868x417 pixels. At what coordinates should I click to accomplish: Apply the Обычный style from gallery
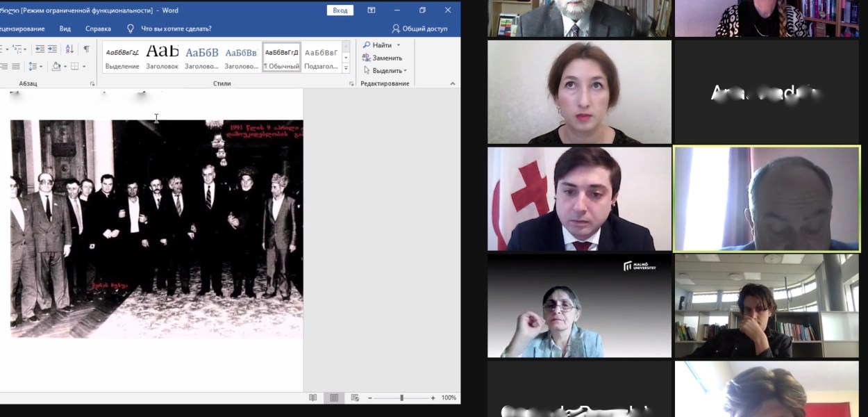click(281, 58)
